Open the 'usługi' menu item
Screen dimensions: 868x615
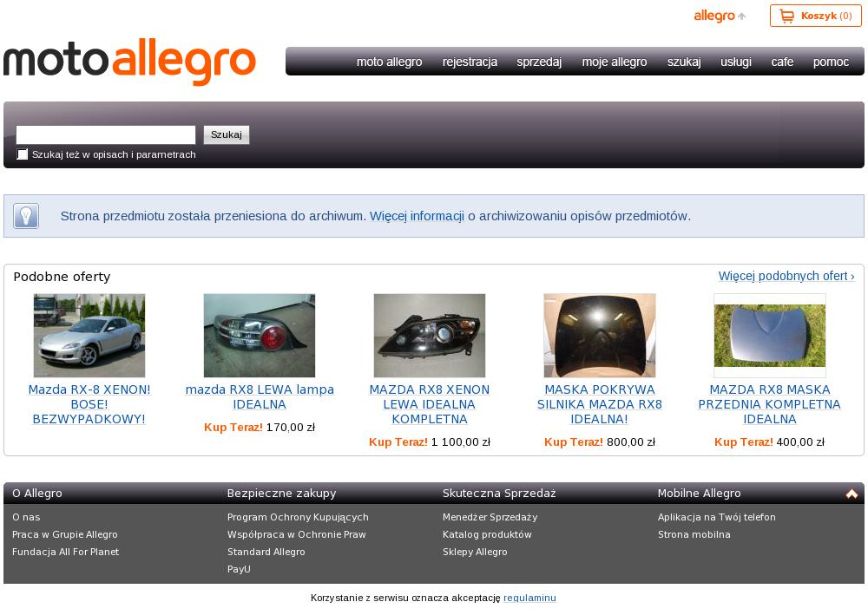tap(736, 62)
